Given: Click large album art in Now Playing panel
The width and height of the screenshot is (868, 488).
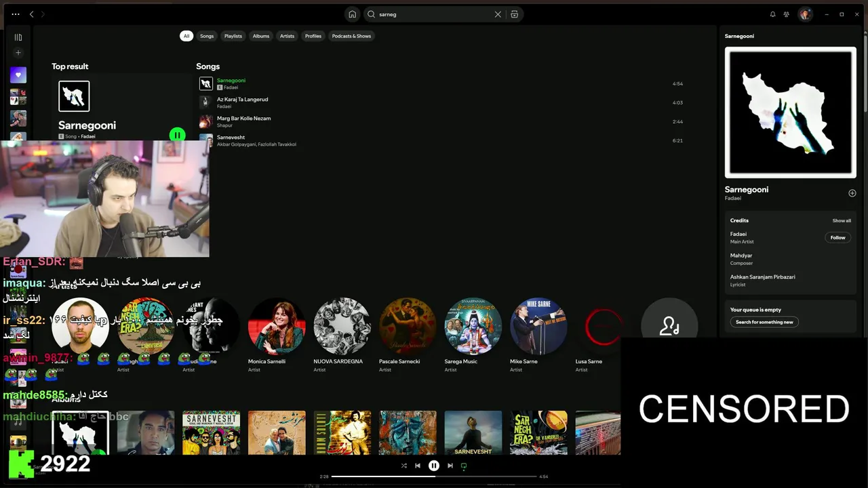Looking at the screenshot, I should tap(790, 113).
